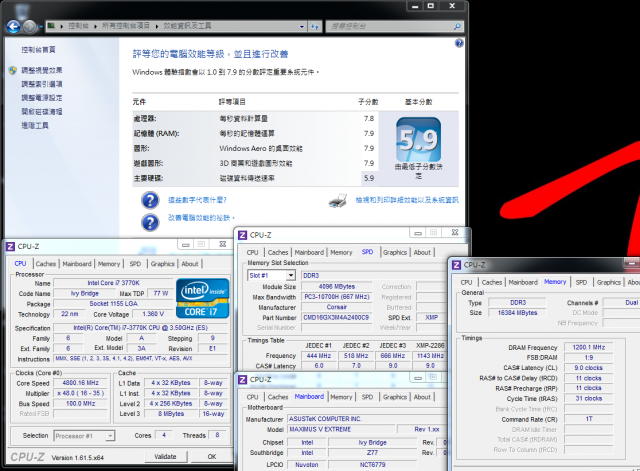Screen dimensions: 640x471
Task: Switch to Caches tab in left CPU-Z
Action: click(46, 264)
